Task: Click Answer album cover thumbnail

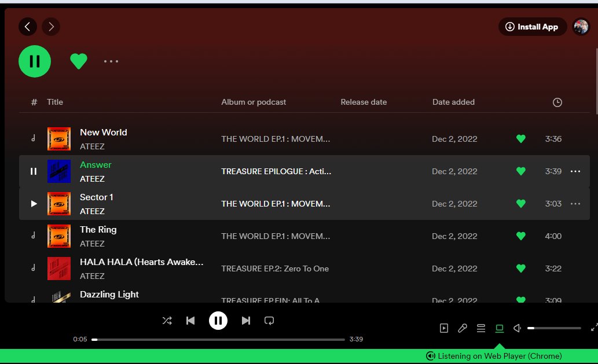Action: (x=58, y=171)
